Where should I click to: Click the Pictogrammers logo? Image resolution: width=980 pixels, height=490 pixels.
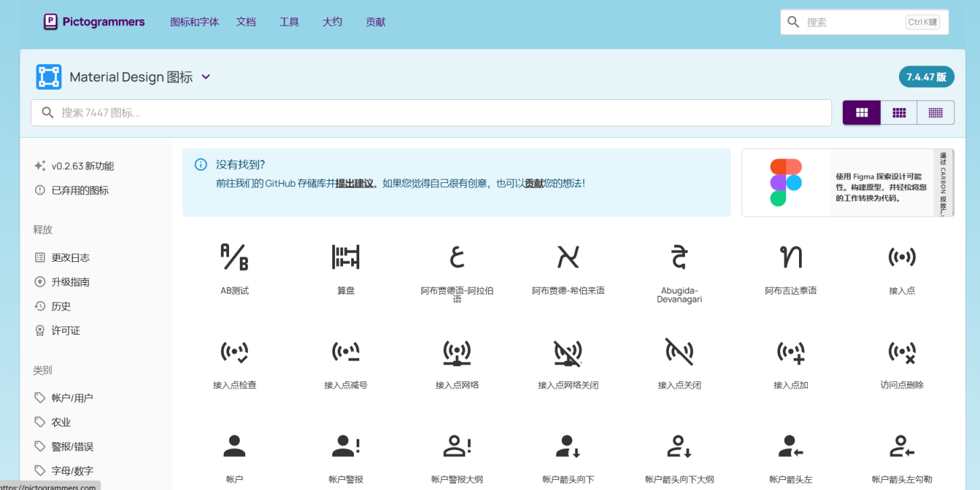pos(94,22)
